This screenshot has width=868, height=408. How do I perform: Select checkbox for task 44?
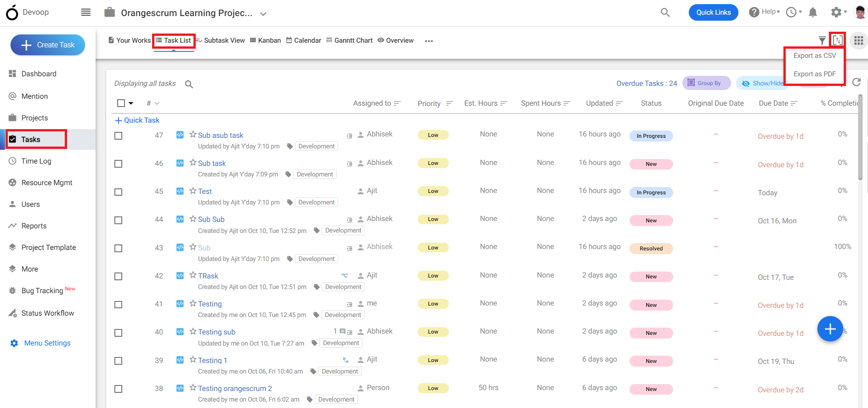(118, 221)
